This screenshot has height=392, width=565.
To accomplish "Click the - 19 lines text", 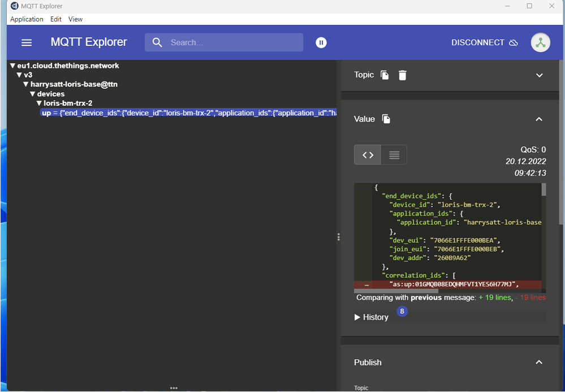I will click(x=531, y=298).
